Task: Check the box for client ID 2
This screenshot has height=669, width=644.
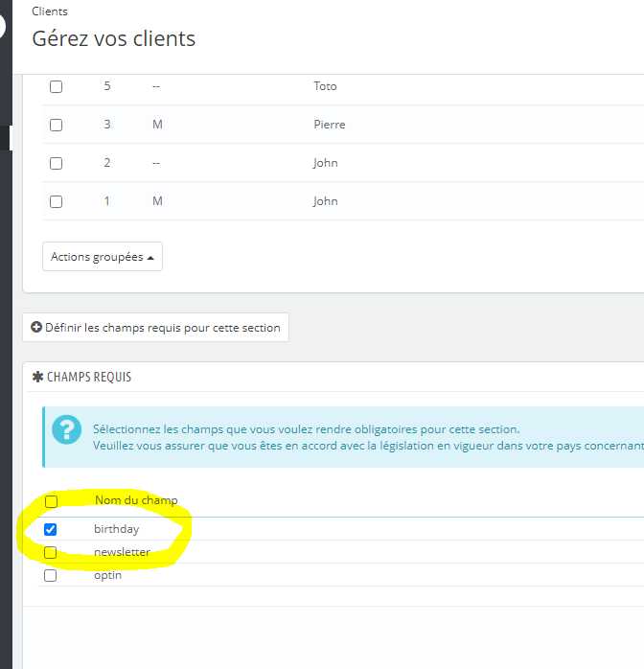Action: tap(56, 163)
